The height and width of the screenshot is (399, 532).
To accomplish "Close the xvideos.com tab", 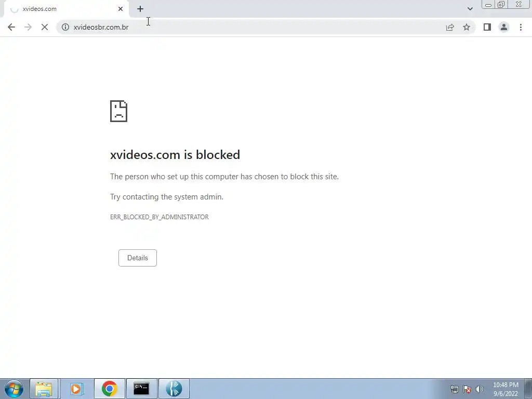I will click(121, 9).
